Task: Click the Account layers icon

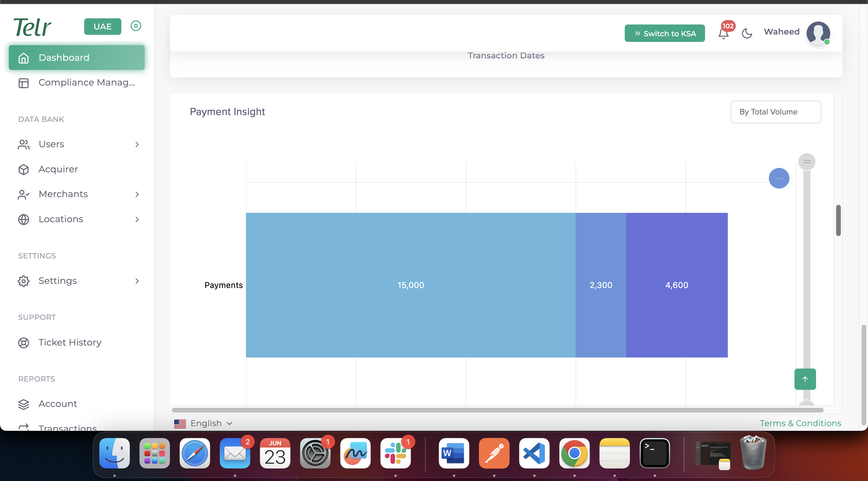Action: pos(24,404)
